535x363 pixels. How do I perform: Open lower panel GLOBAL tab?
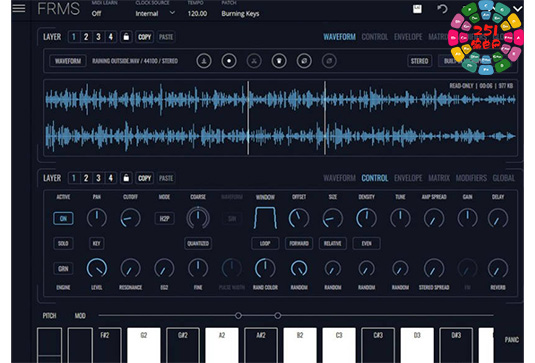[x=504, y=178]
